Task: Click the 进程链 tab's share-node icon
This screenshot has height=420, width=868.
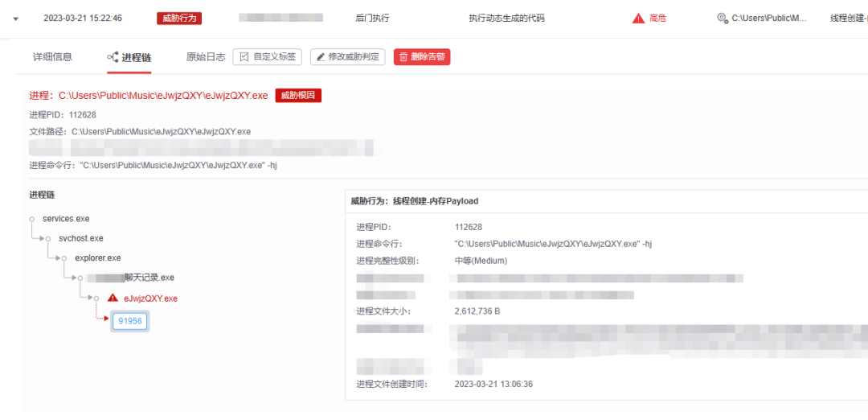Action: click(x=113, y=57)
